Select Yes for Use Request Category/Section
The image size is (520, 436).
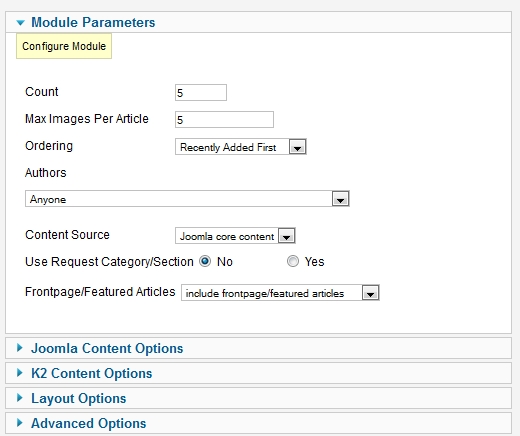(293, 261)
